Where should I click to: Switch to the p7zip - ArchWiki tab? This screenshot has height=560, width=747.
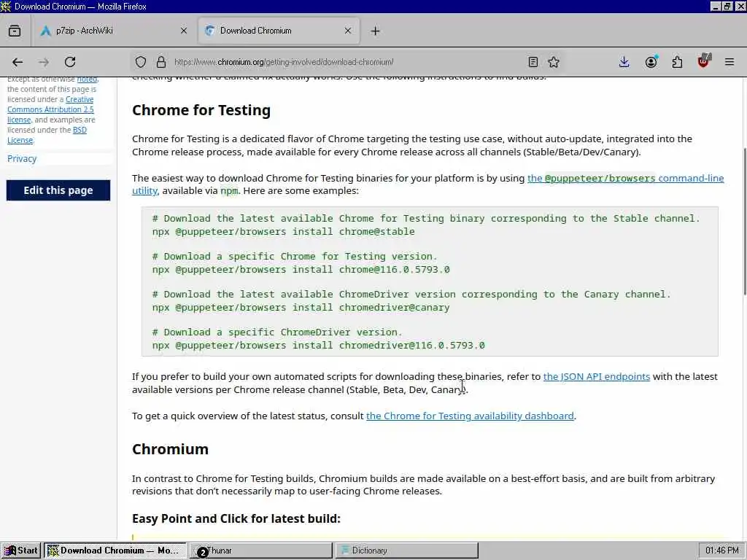(113, 31)
